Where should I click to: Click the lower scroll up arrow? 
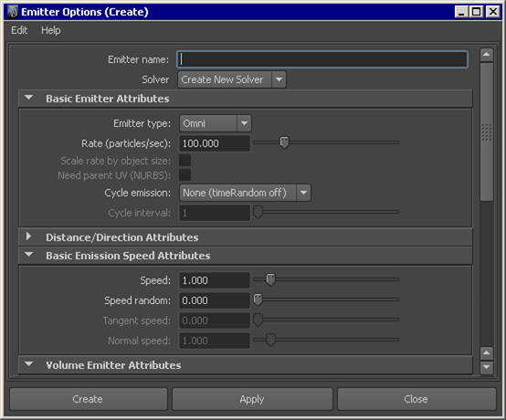pos(486,353)
